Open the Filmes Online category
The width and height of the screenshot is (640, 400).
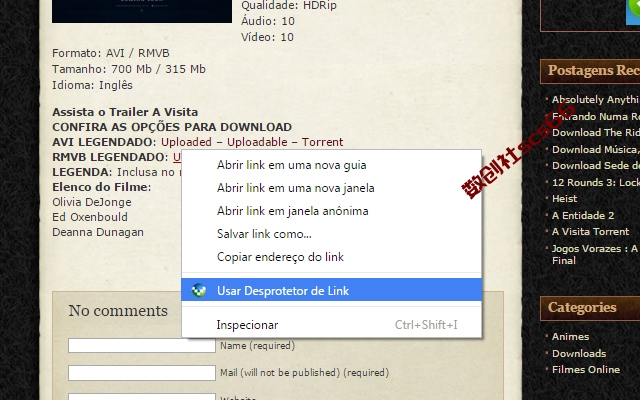click(x=586, y=369)
